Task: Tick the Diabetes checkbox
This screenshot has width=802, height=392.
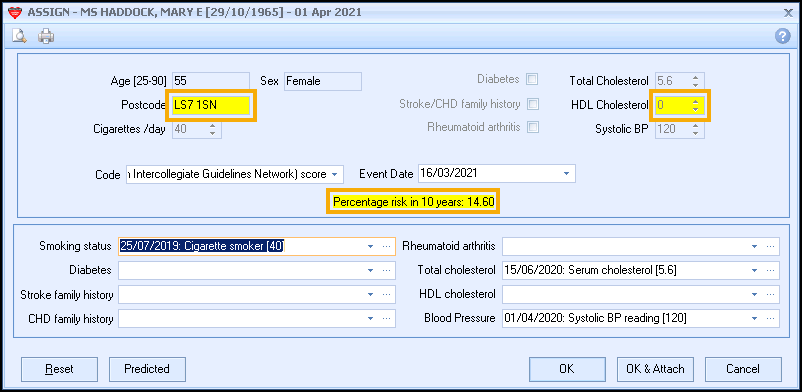Action: pyautogui.click(x=533, y=79)
